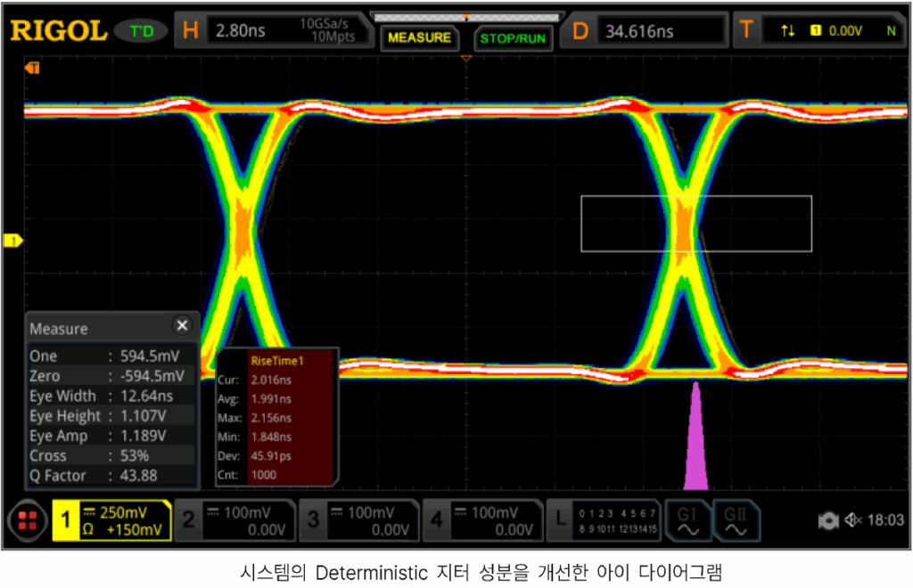Open the logic analyzer L digital channels
Image resolution: width=913 pixels, height=588 pixels.
point(606,521)
